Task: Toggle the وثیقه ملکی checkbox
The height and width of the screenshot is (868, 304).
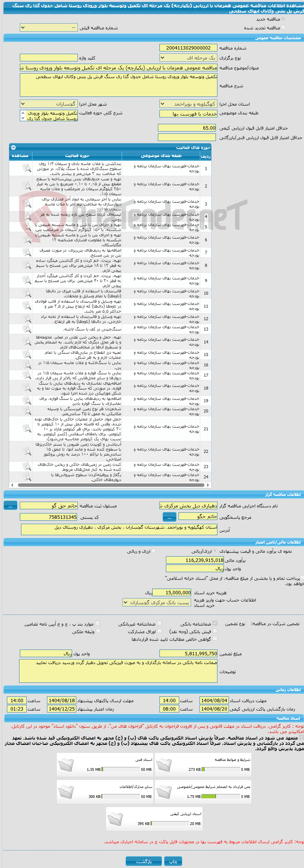Action: point(98,631)
